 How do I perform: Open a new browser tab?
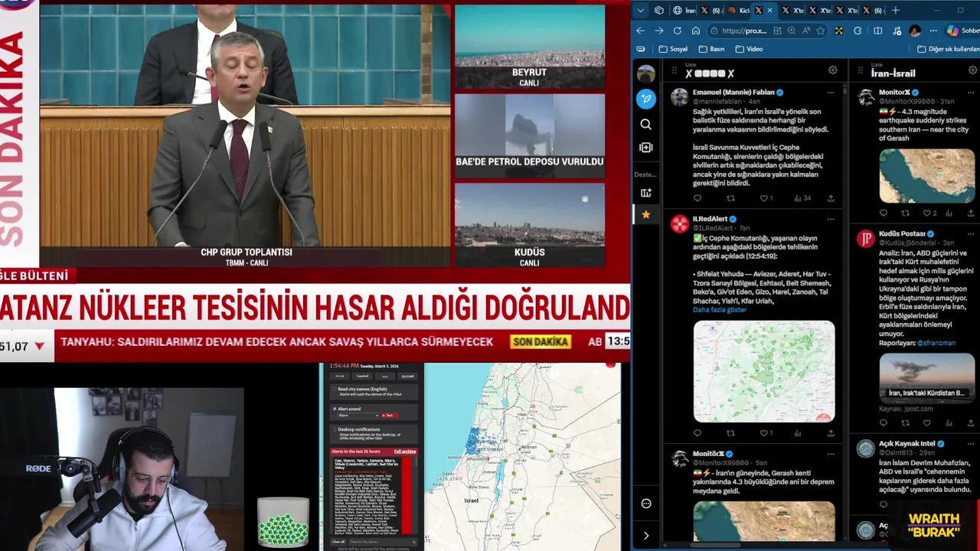coord(896,10)
